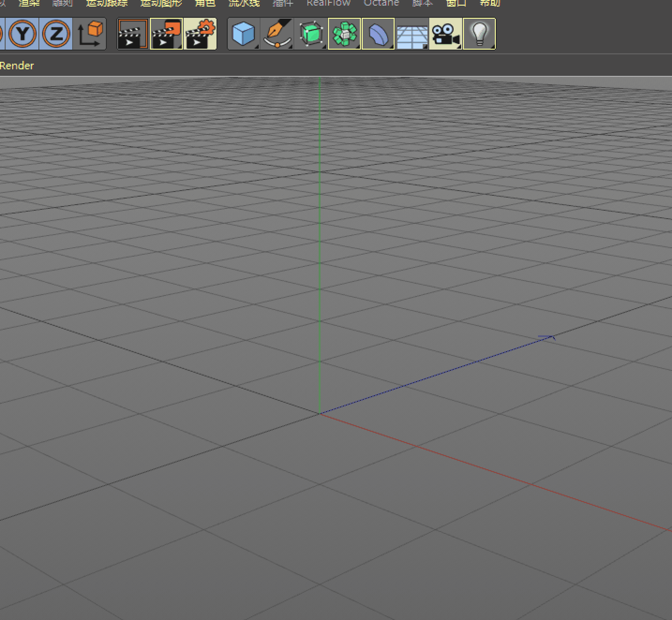
Task: Open Render Settings gear clapperboard icon
Action: point(200,34)
